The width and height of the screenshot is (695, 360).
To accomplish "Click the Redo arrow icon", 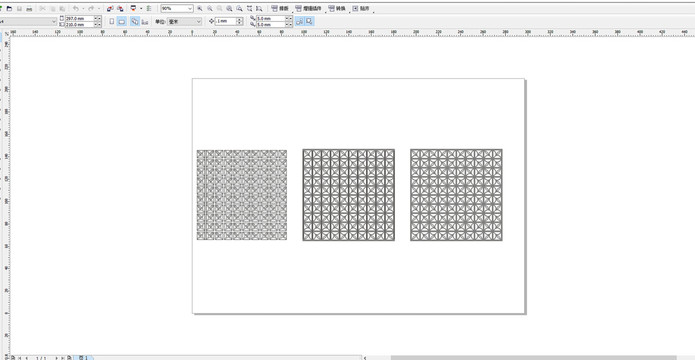I will click(x=91, y=8).
